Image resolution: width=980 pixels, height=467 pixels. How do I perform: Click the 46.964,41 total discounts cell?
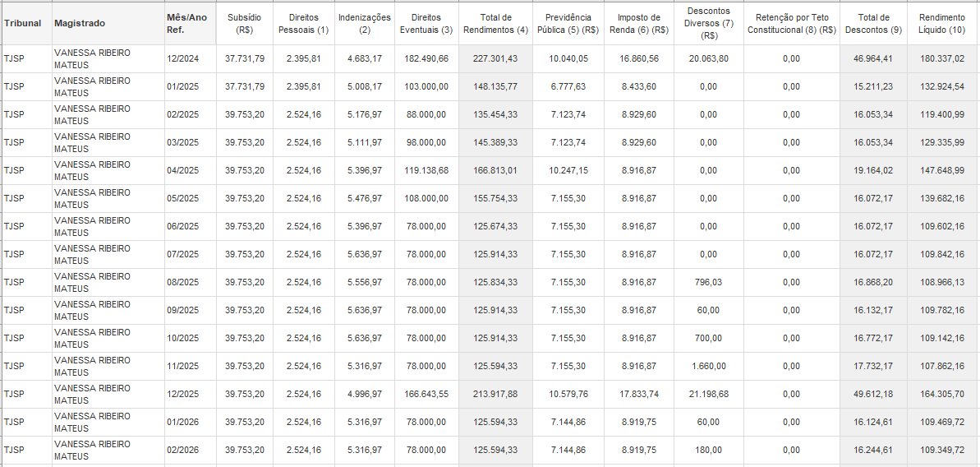pyautogui.click(x=873, y=58)
